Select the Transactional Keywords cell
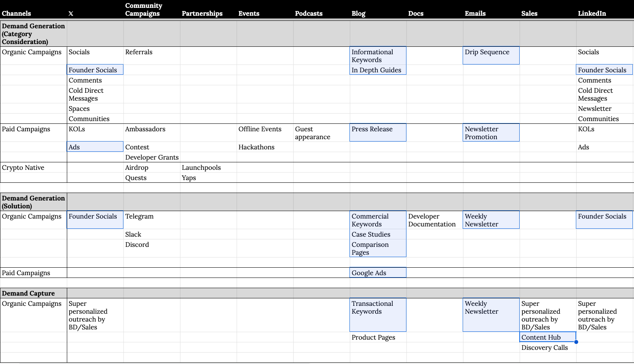Image resolution: width=634 pixels, height=364 pixels. pos(378,315)
